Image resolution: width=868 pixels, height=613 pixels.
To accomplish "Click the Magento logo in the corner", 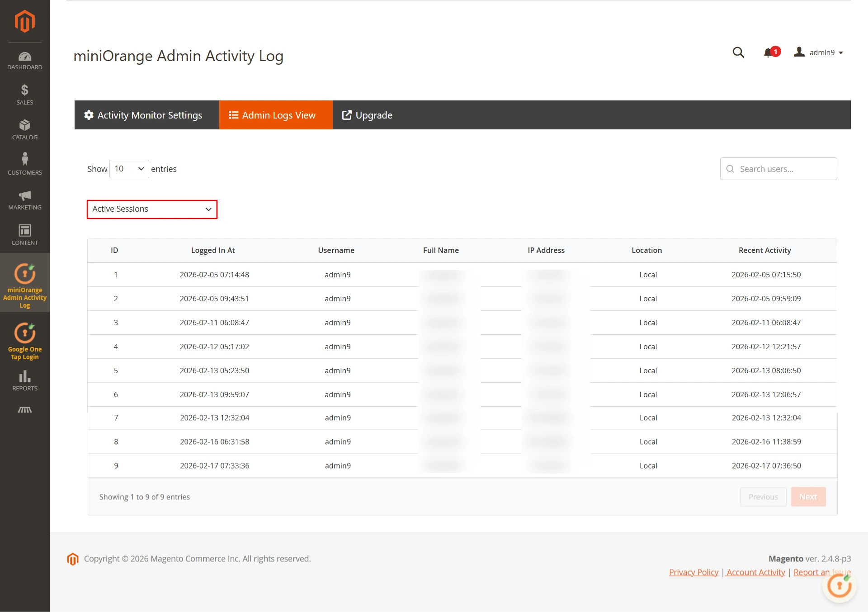I will (x=25, y=21).
